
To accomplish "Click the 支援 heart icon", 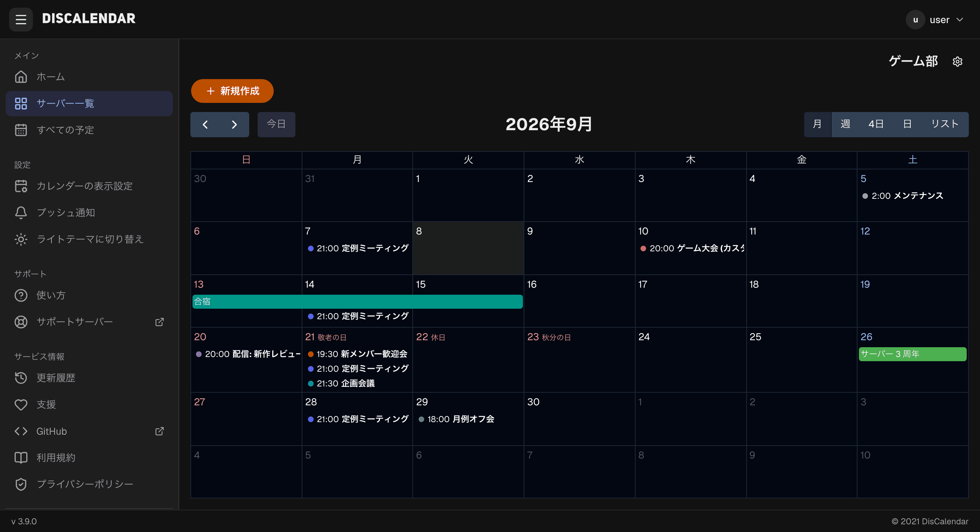I will 21,405.
